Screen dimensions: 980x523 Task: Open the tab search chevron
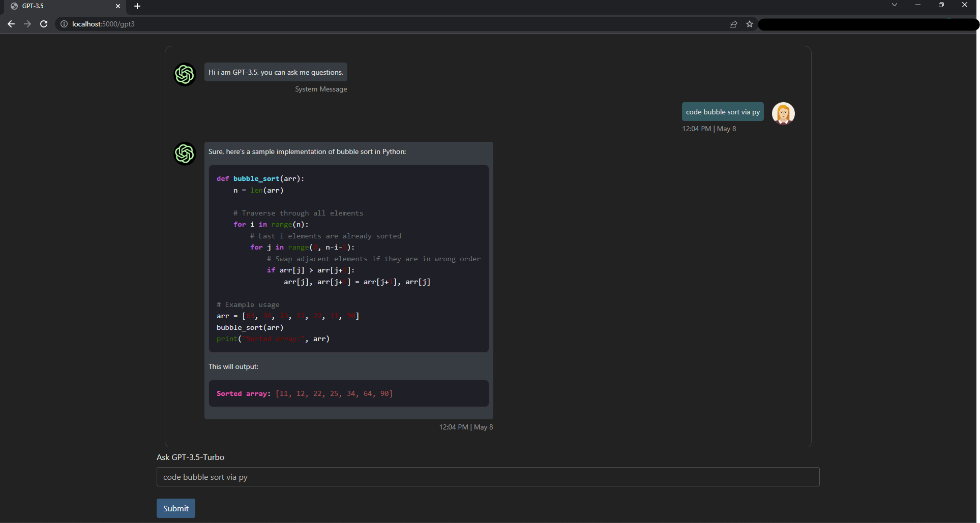coord(895,5)
